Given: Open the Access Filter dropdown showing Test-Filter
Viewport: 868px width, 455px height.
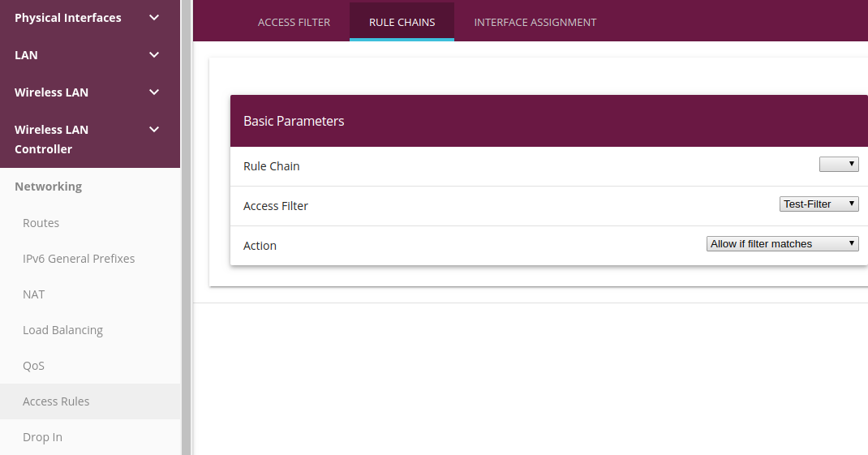Looking at the screenshot, I should point(819,204).
